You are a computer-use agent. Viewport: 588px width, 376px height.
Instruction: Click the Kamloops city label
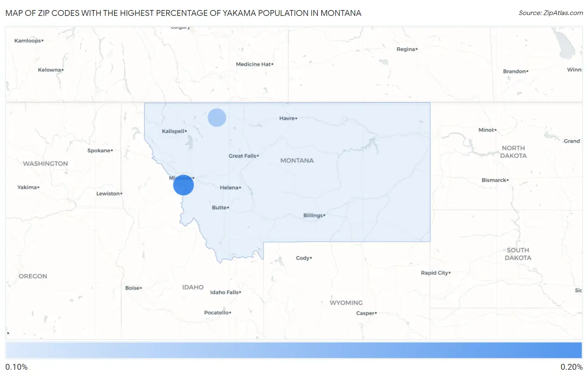click(29, 41)
